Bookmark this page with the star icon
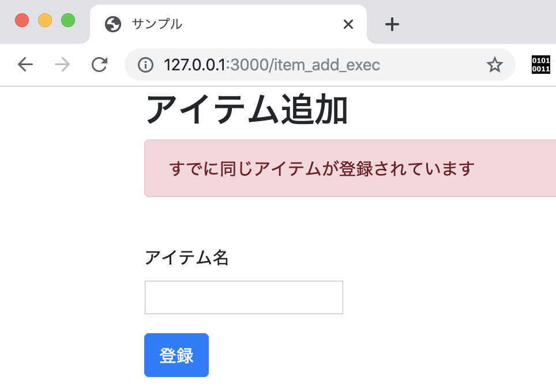 click(x=495, y=65)
